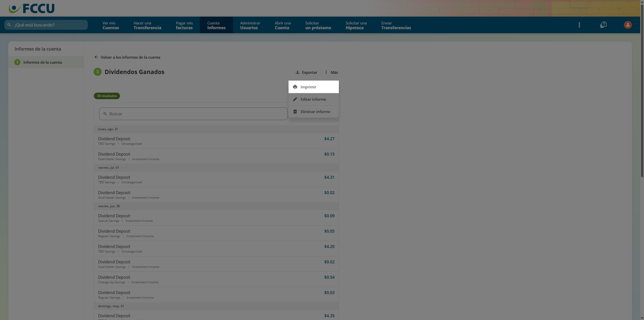Click the printer icon in the menu
644x320 pixels.
coord(295,87)
